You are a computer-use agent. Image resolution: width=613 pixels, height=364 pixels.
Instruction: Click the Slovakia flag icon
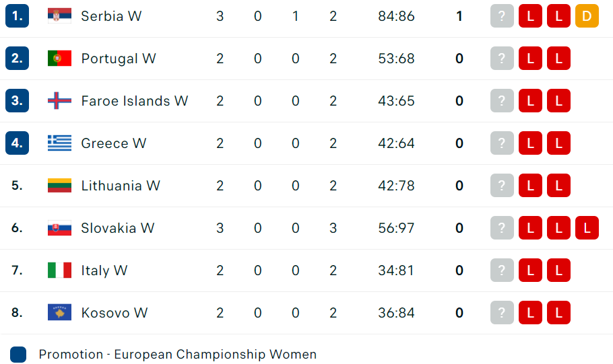(59, 227)
